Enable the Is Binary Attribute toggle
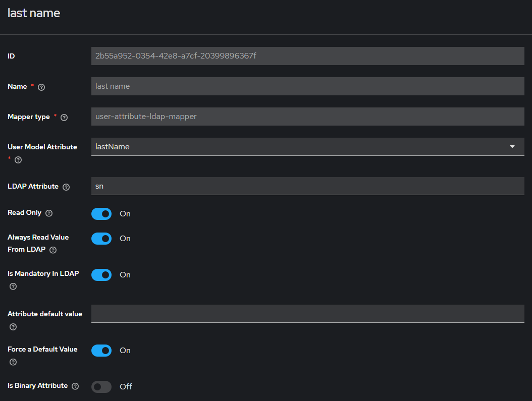 click(x=101, y=387)
